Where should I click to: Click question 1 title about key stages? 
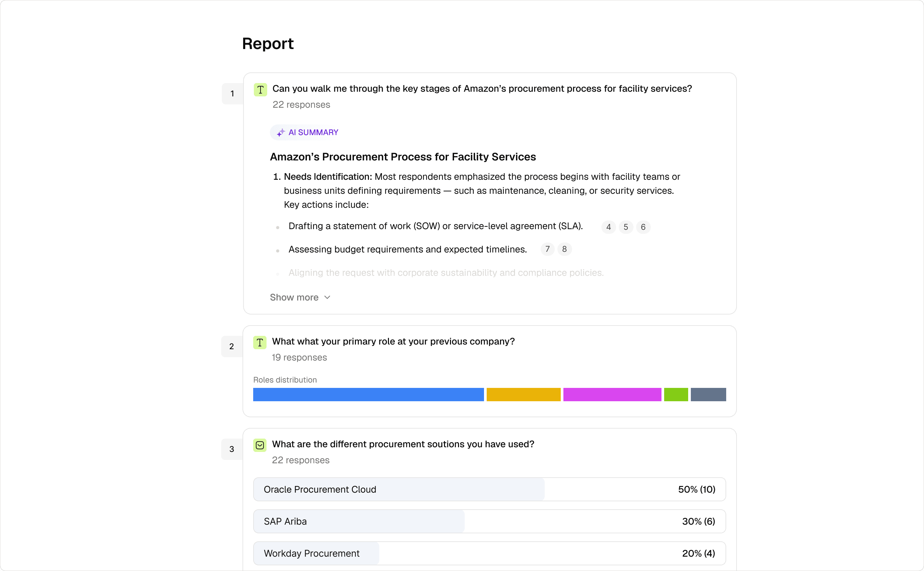(x=482, y=89)
